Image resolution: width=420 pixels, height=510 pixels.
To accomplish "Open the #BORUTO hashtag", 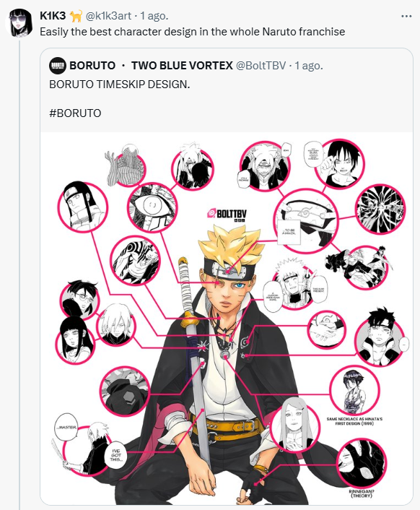I will pos(75,113).
